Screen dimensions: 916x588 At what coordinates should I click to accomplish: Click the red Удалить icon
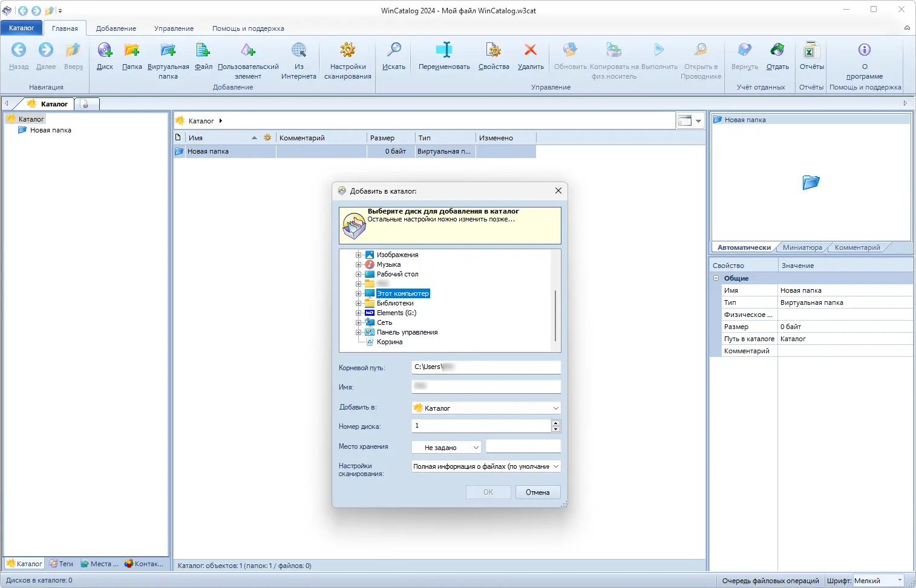tap(531, 50)
